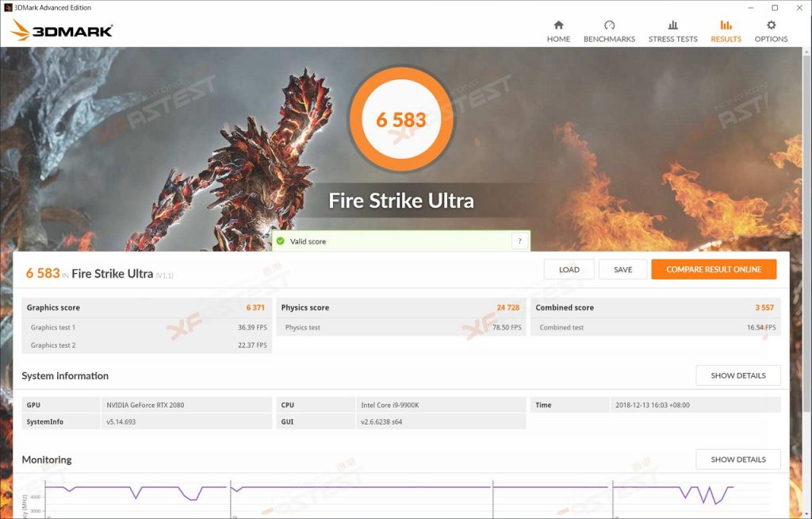This screenshot has width=812, height=519.
Task: Click the Fire Strike Ultra title banner
Action: point(401,201)
